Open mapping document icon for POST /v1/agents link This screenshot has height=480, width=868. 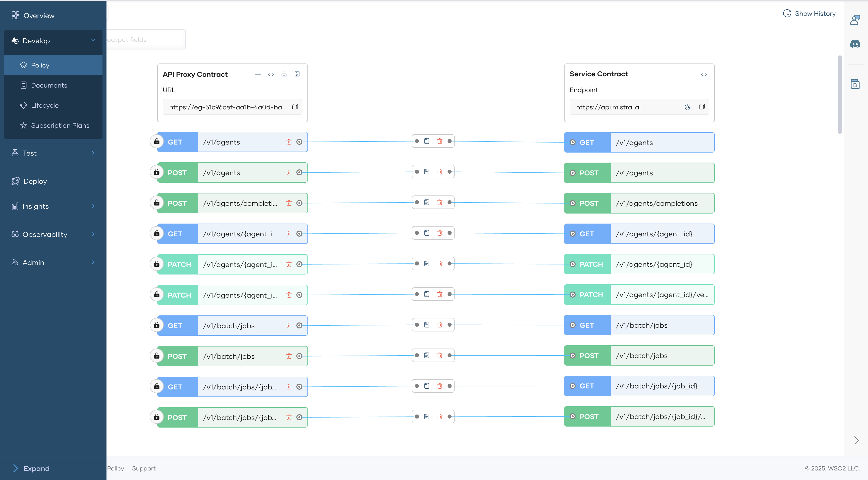pos(426,172)
